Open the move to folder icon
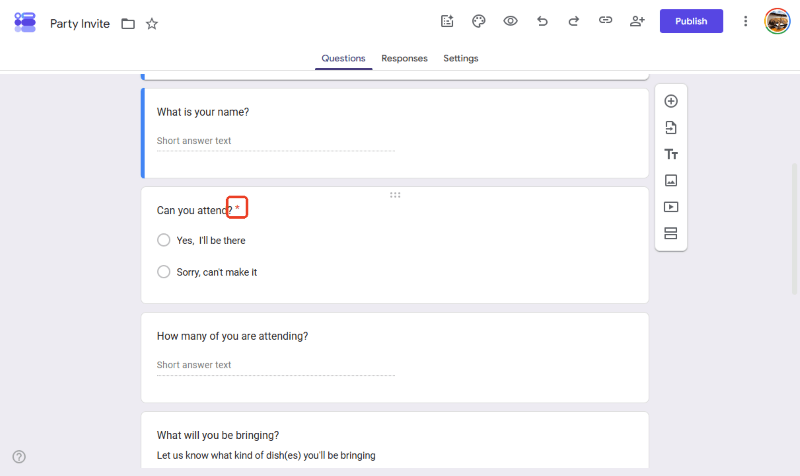Image resolution: width=800 pixels, height=476 pixels. coord(128,23)
